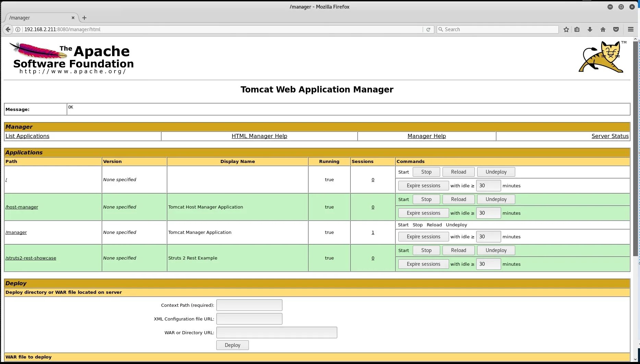Open List Applications link

point(27,136)
